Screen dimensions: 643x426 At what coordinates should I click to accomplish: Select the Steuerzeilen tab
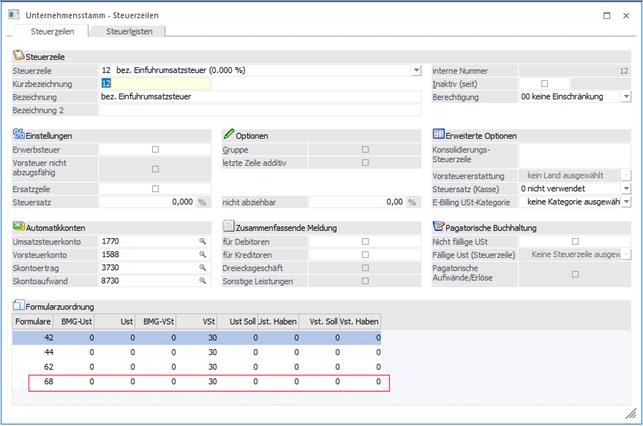coord(50,31)
